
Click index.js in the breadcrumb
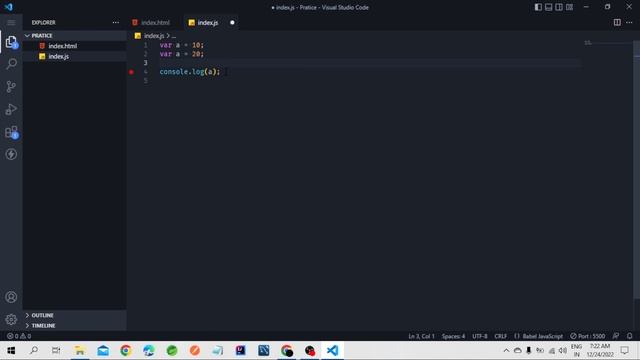coord(154,36)
